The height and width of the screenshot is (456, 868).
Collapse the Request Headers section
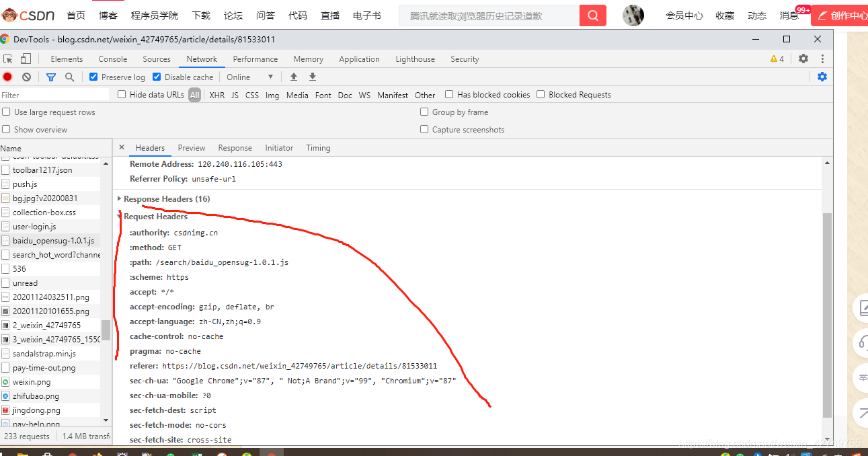[x=120, y=216]
